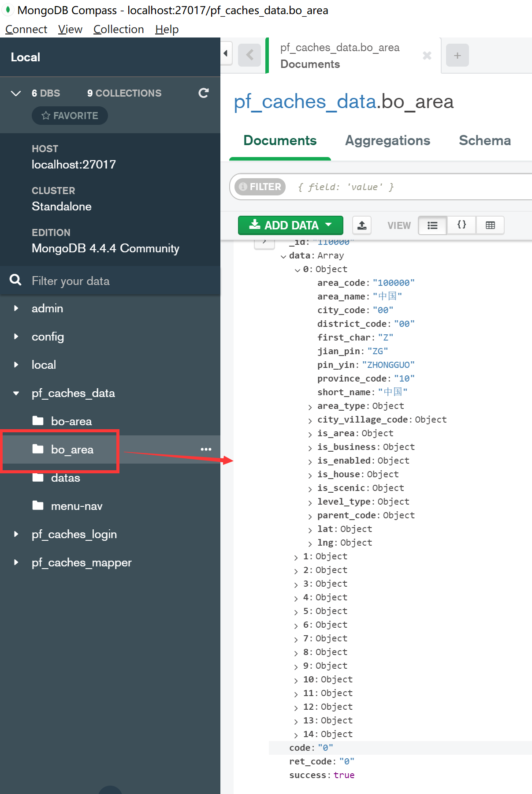Open the Collection menu

click(x=119, y=29)
